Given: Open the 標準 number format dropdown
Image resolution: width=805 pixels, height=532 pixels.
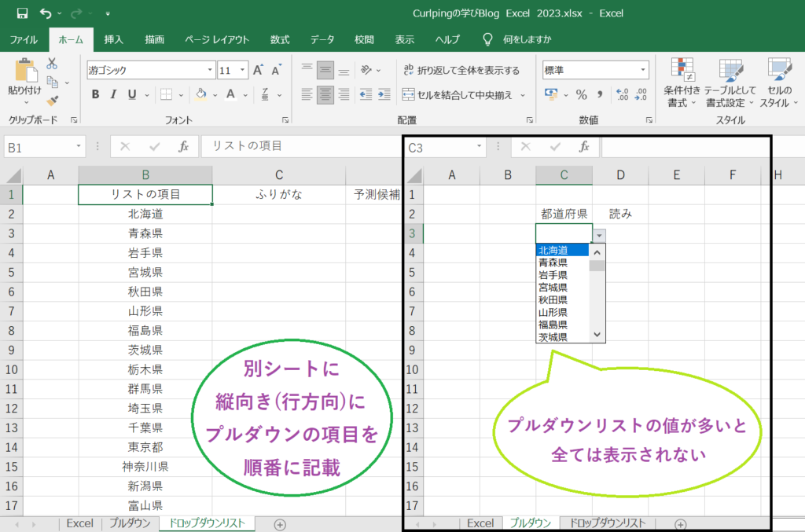Looking at the screenshot, I should (643, 70).
